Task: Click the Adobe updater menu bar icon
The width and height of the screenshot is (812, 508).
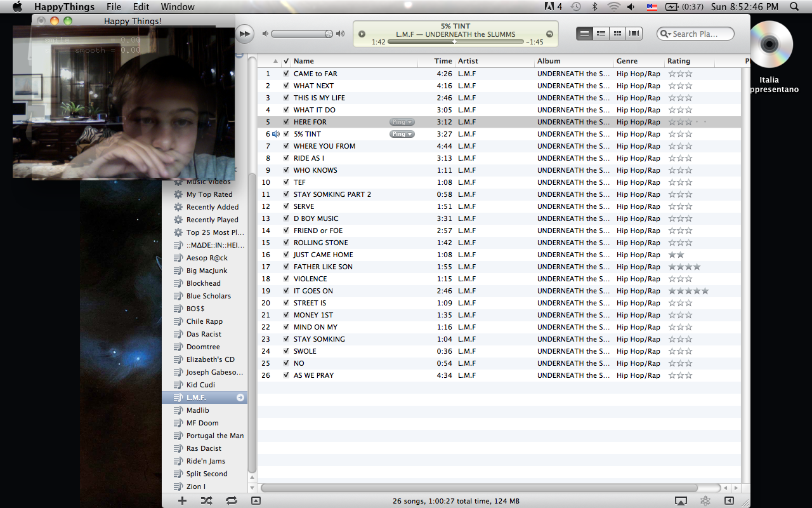Action: (x=553, y=7)
